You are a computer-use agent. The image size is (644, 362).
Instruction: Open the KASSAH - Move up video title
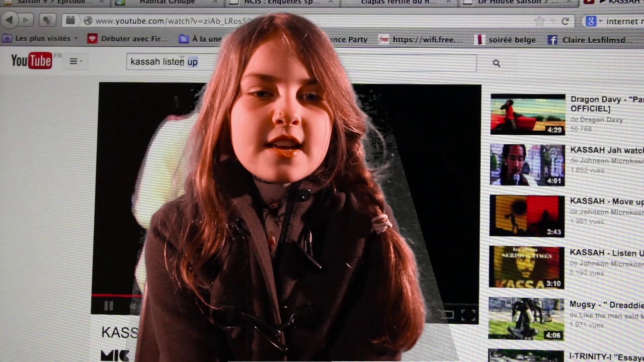tap(607, 201)
